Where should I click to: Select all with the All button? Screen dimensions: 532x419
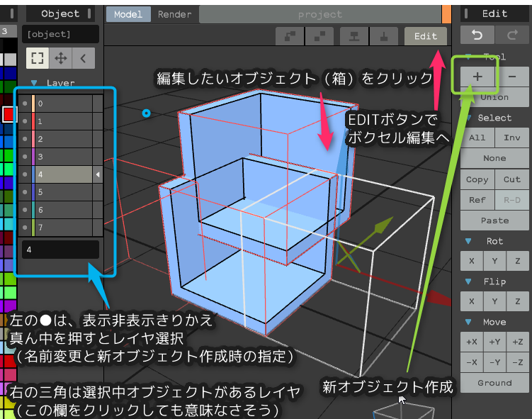(477, 138)
